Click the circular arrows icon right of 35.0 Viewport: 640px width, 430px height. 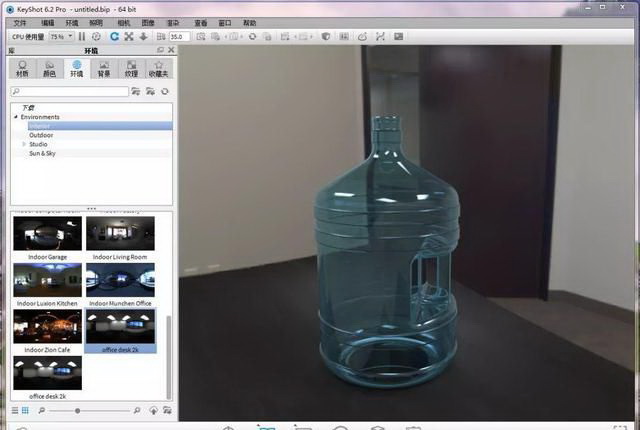pos(253,37)
